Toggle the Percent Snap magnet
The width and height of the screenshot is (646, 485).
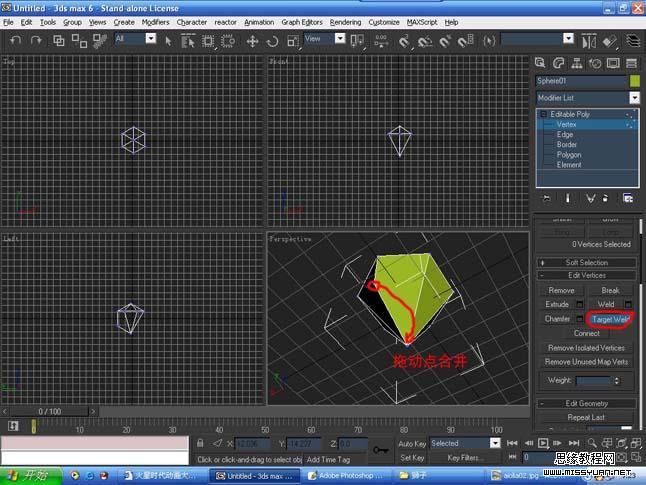[x=445, y=41]
